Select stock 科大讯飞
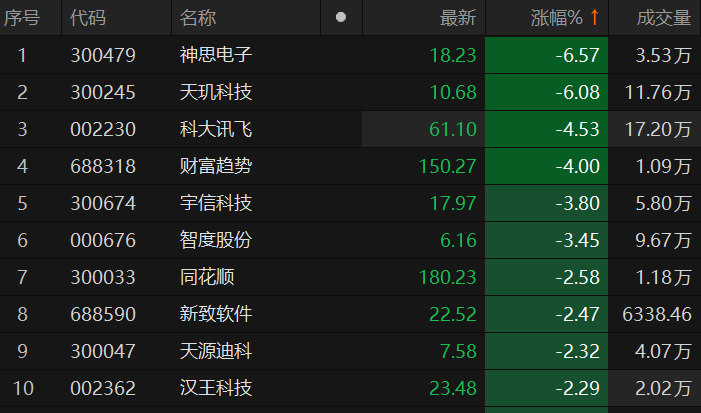The image size is (701, 413). 216,129
